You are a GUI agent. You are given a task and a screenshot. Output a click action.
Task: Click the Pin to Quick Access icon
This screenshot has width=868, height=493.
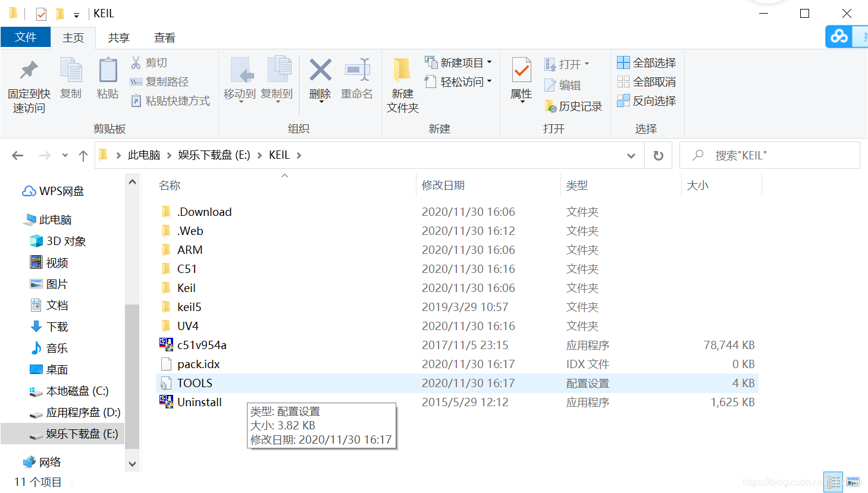tap(29, 71)
